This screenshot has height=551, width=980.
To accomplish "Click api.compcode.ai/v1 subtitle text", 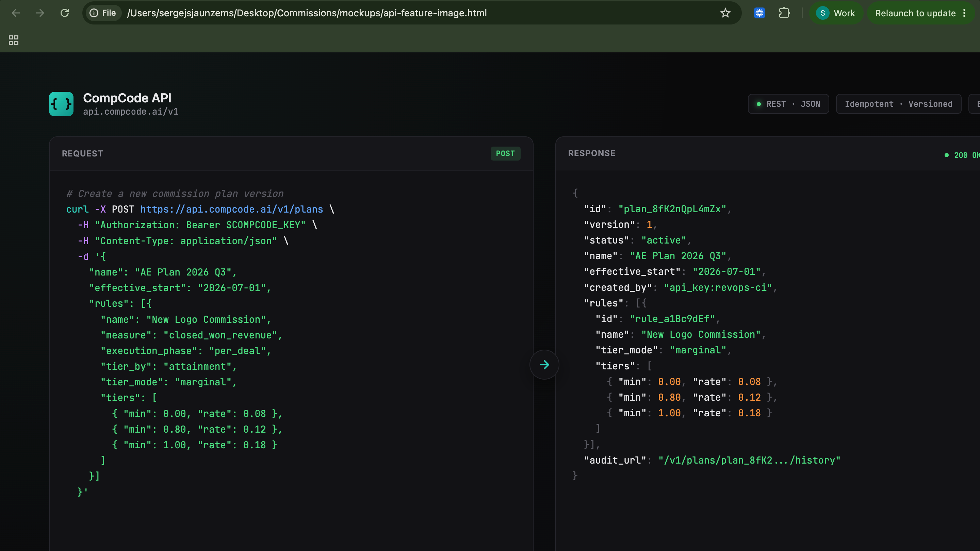I will (x=130, y=112).
